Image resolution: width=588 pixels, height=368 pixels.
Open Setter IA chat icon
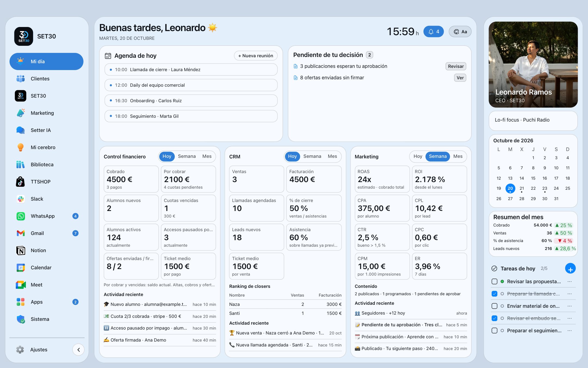pyautogui.click(x=20, y=130)
